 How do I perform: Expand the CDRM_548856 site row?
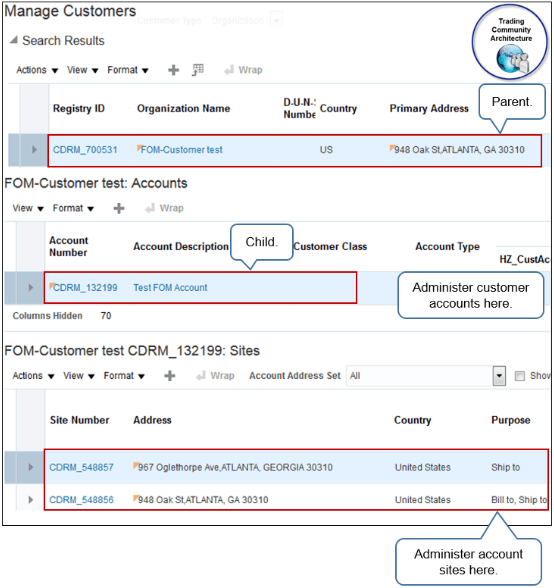pyautogui.click(x=31, y=500)
